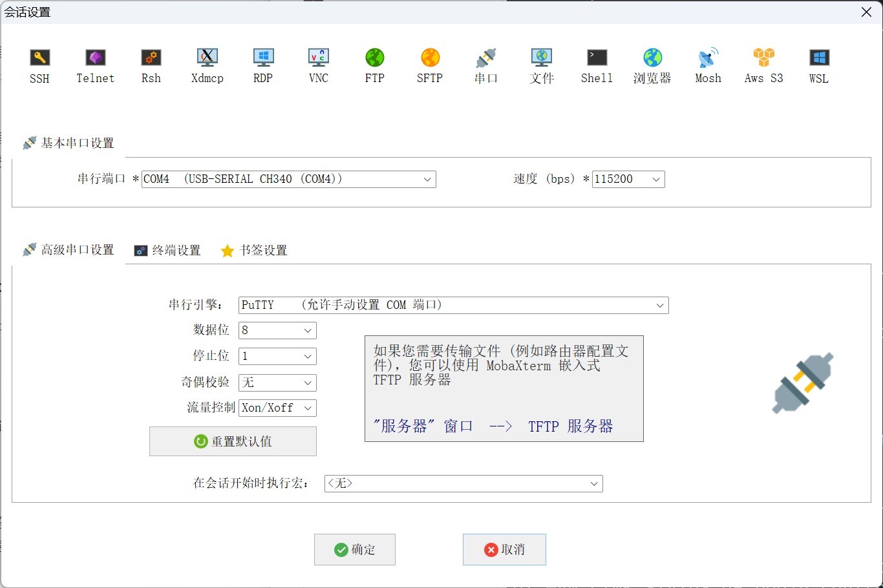Viewport: 883px width, 588px height.
Task: Choose the 文件 file session icon
Action: pos(542,66)
